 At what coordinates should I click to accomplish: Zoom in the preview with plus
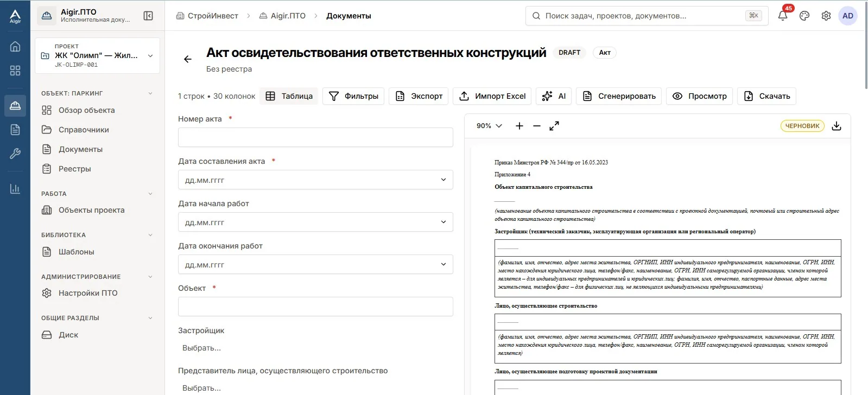(x=519, y=126)
